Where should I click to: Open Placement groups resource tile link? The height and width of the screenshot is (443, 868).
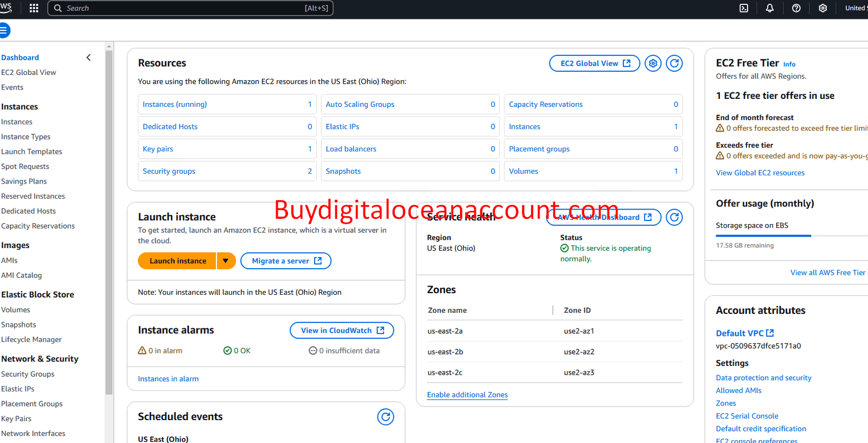click(x=539, y=149)
